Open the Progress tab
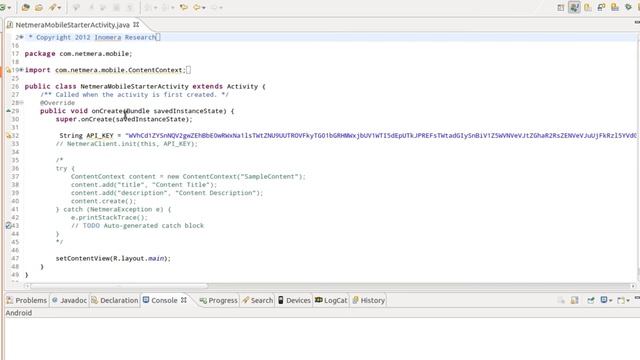This screenshot has width=640, height=360. 218,300
